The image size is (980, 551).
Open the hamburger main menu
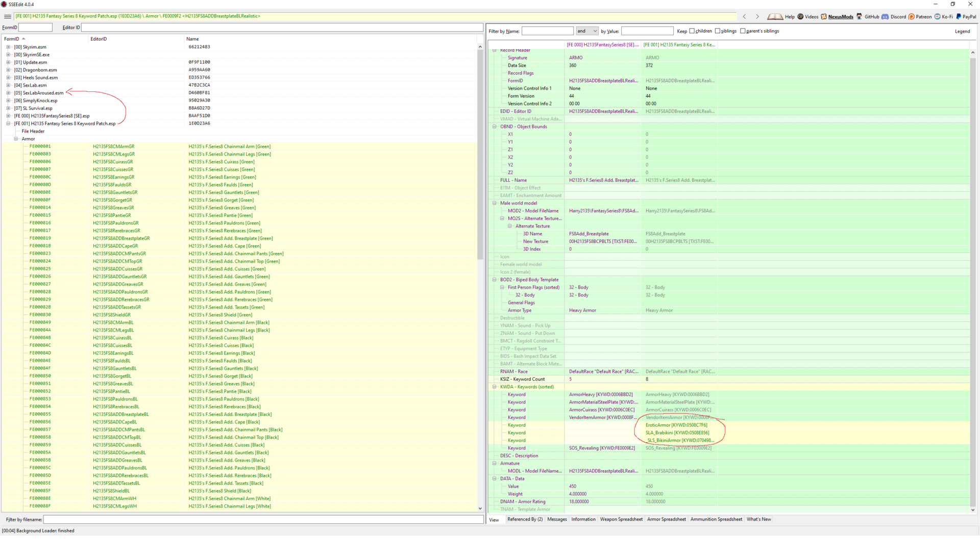pos(8,16)
